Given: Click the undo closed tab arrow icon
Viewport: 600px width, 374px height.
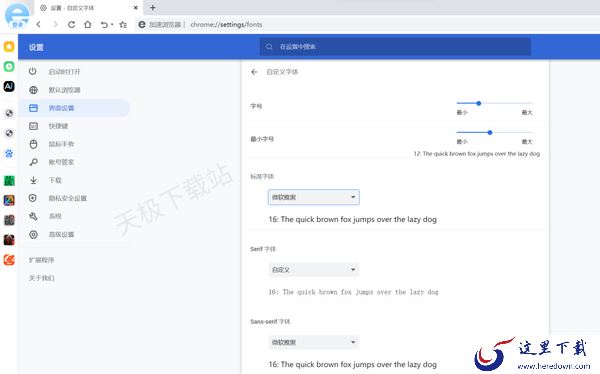Looking at the screenshot, I should tap(104, 24).
